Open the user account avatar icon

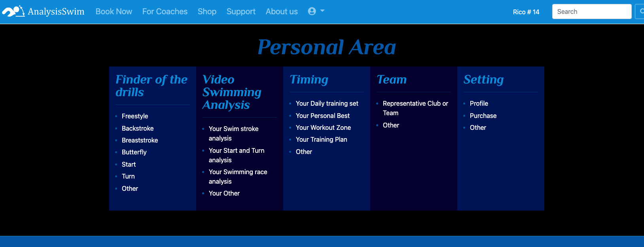[x=312, y=11]
